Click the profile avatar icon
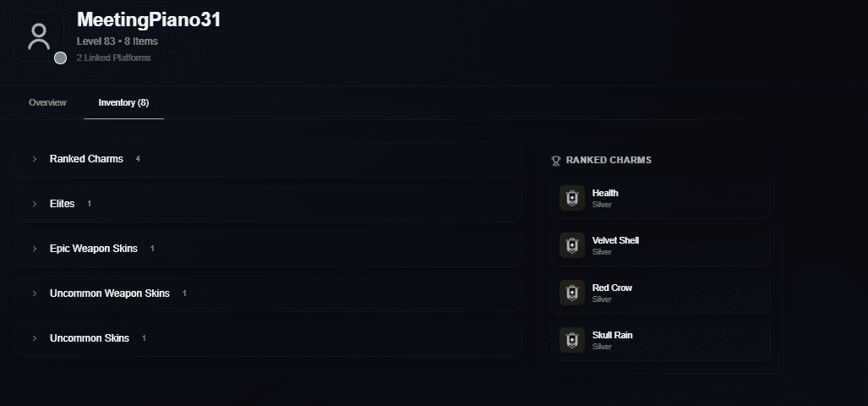868x406 pixels. pos(38,36)
